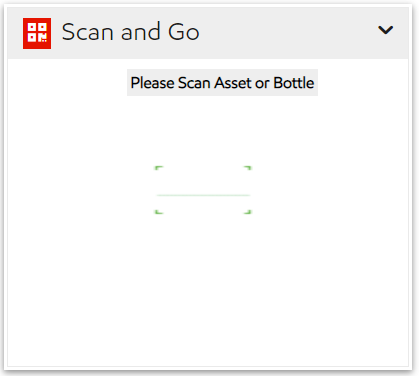Select the Scan and Go title text
Screen dimensions: 419x376
[x=130, y=32]
